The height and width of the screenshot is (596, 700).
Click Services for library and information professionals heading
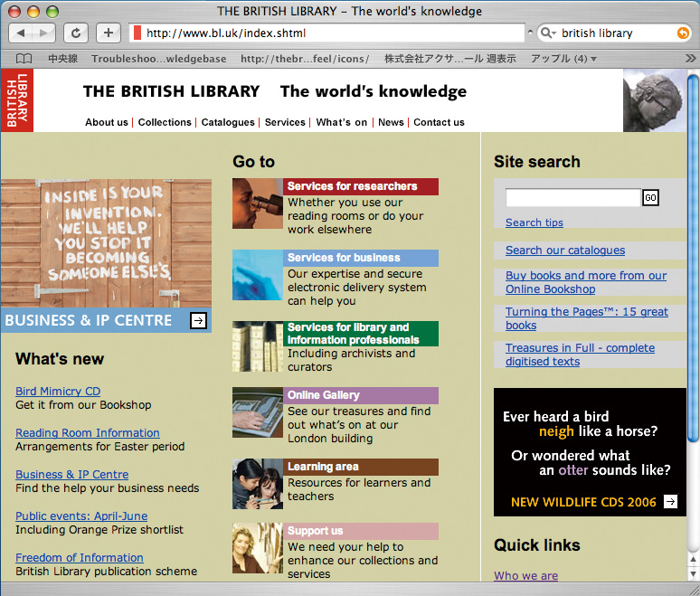[361, 334]
